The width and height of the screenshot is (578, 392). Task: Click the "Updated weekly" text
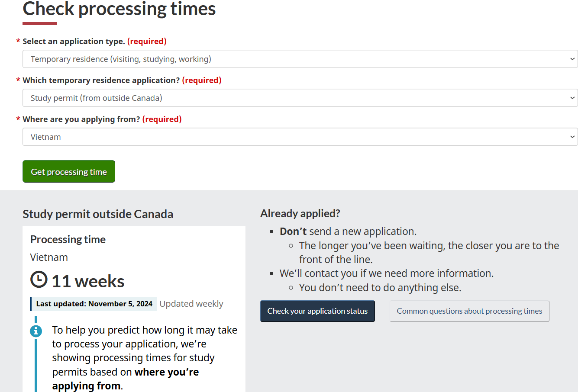coord(191,304)
